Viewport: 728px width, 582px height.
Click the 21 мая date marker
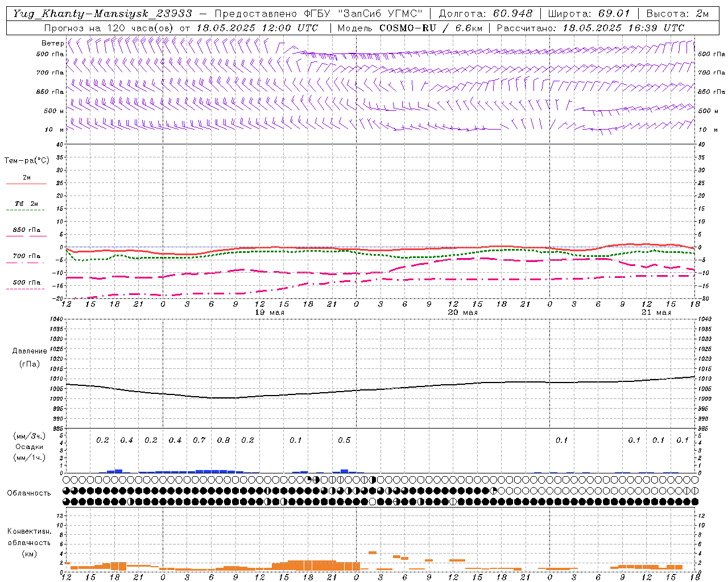(656, 313)
